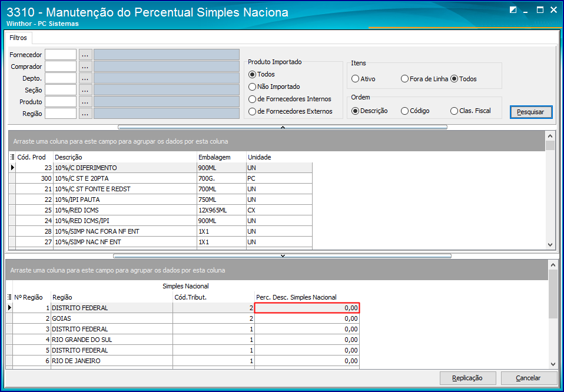Open Comprador lookup ellipsis button
Screen dimensions: 564x392
coord(85,67)
